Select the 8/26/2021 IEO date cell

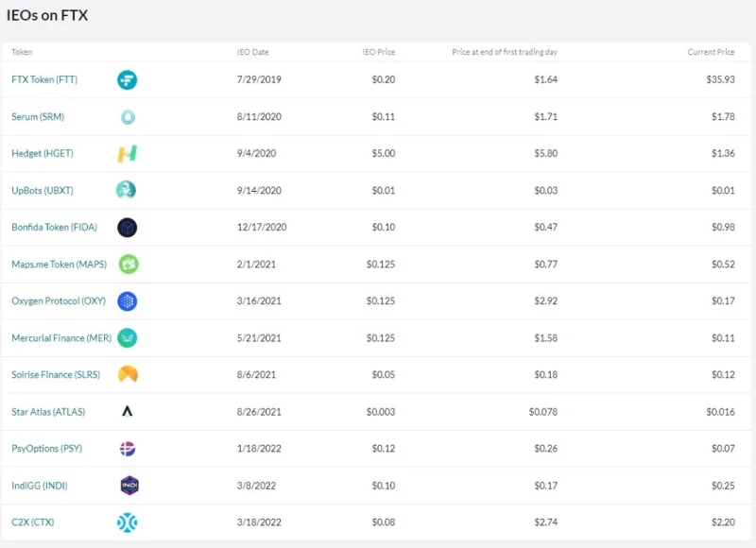point(259,412)
